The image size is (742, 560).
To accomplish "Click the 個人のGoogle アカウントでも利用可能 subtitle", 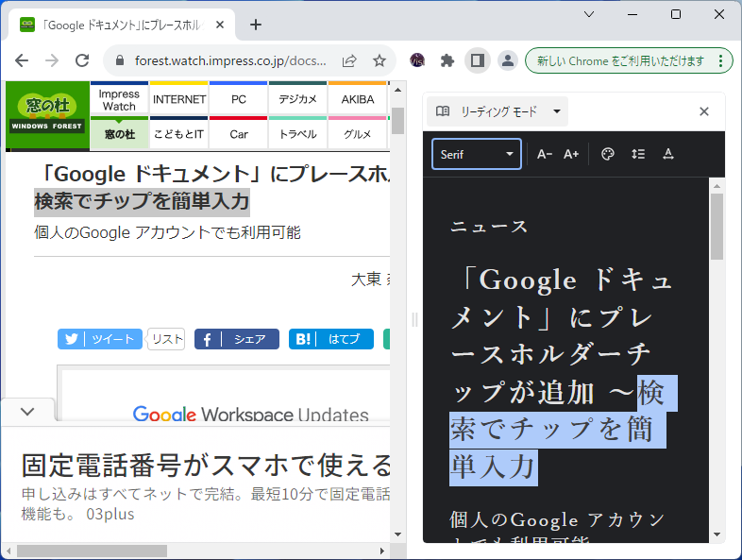I will click(x=167, y=232).
